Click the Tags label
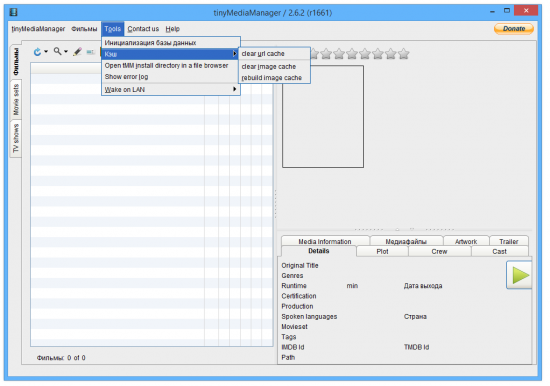The image size is (550, 386). coord(289,337)
